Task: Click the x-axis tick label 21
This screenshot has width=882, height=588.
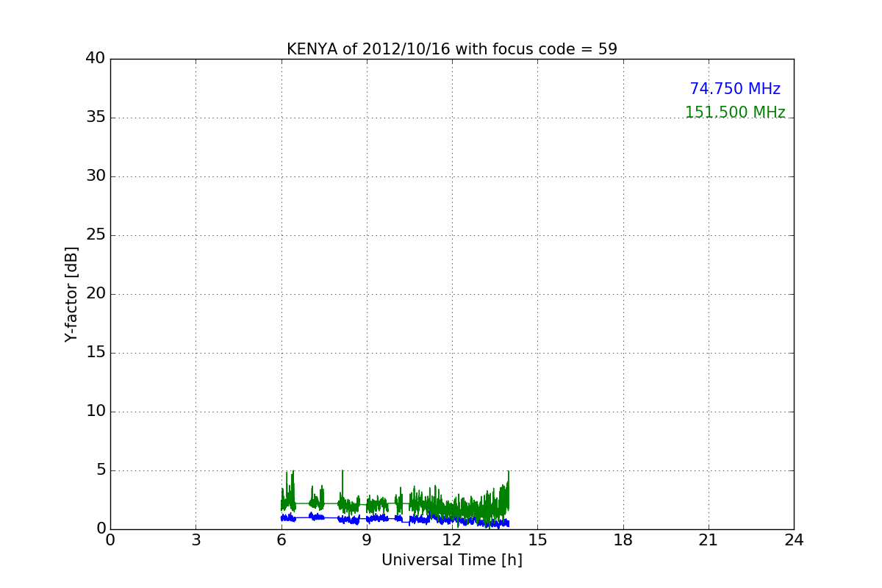Action: pyautogui.click(x=708, y=540)
